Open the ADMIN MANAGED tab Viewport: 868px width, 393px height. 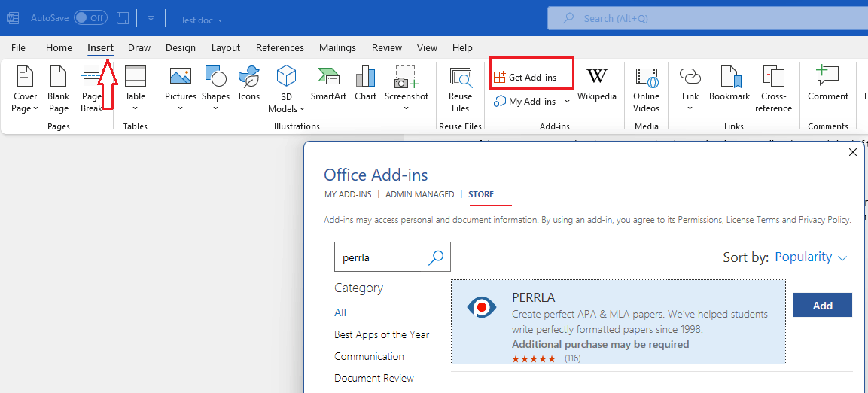419,194
